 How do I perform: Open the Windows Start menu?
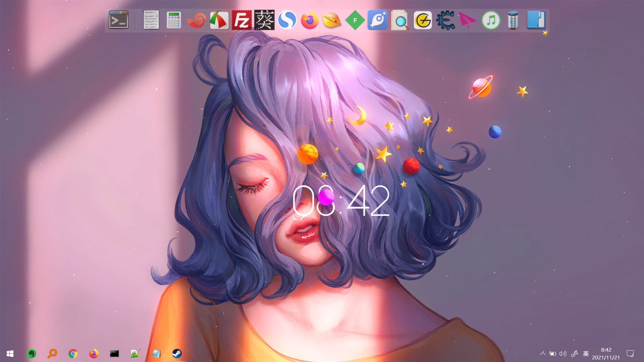(x=10, y=354)
